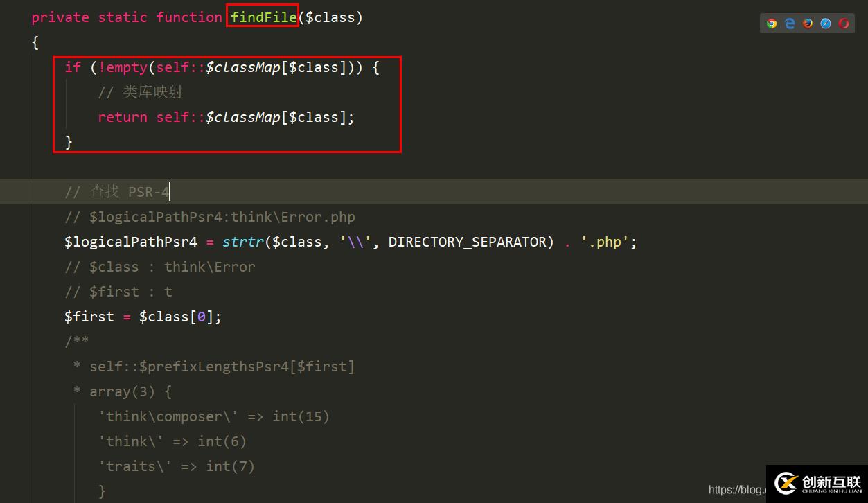Click the 'static' keyword in the signature
This screenshot has width=868, height=503.
click(123, 17)
